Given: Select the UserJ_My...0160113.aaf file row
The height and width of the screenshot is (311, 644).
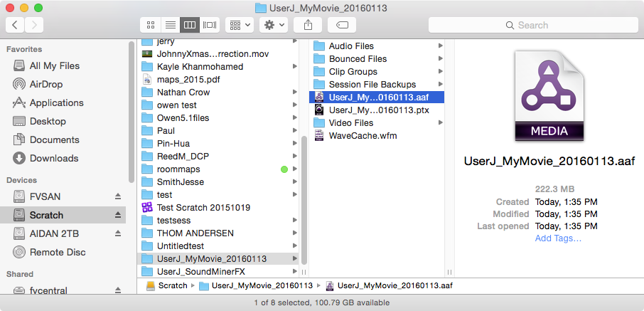Looking at the screenshot, I should coord(377,97).
